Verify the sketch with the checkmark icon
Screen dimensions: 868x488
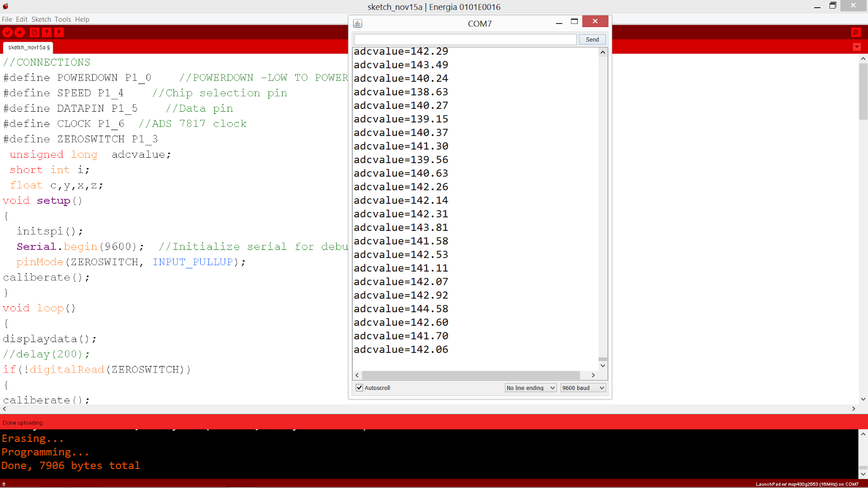coord(7,33)
